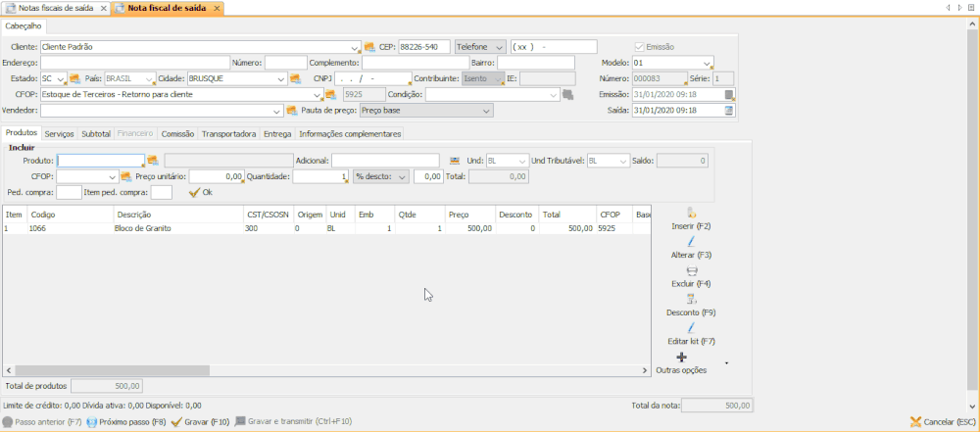Click Editar kit (F7) icon
Image resolution: width=980 pixels, height=432 pixels.
[x=691, y=327]
